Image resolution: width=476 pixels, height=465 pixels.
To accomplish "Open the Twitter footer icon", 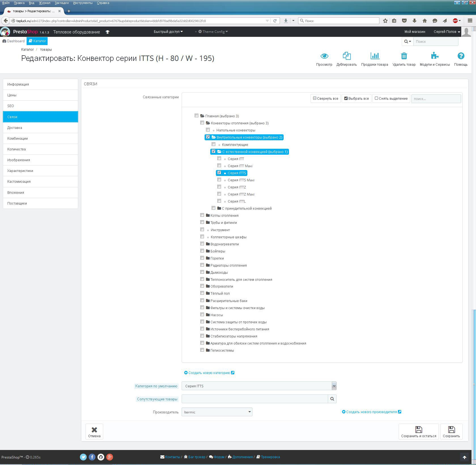I will coord(83,457).
